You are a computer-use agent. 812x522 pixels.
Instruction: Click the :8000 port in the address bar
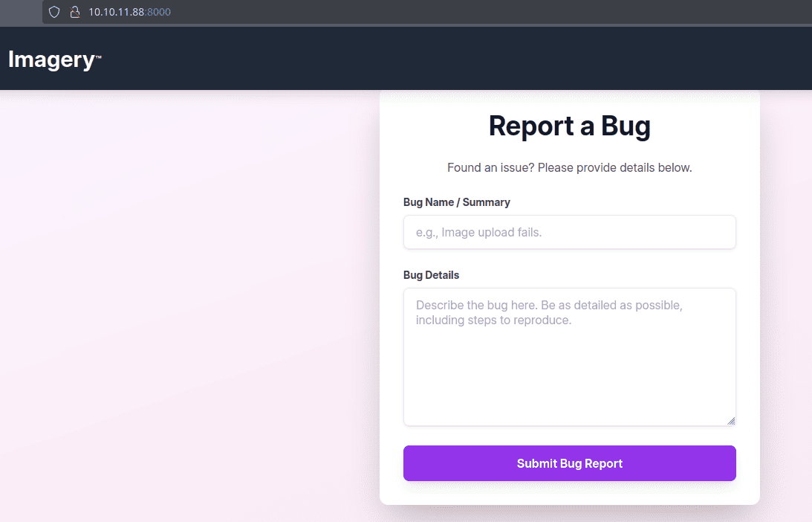[158, 12]
